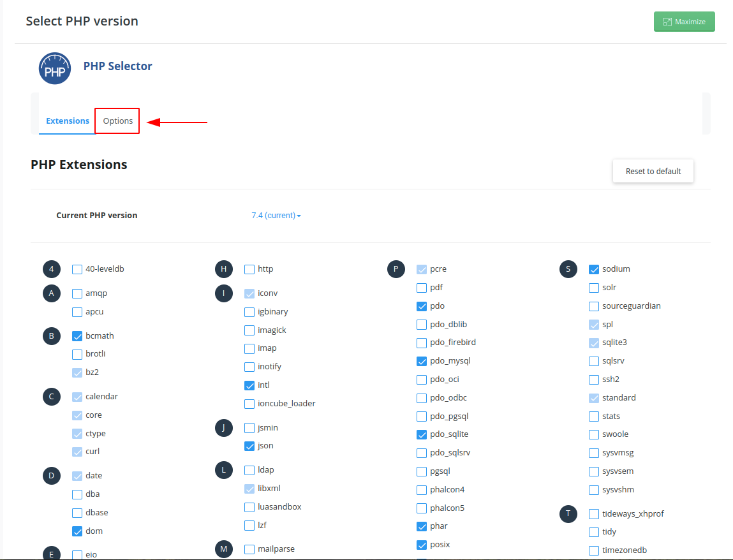
Task: Click the Maximize button
Action: (x=685, y=22)
